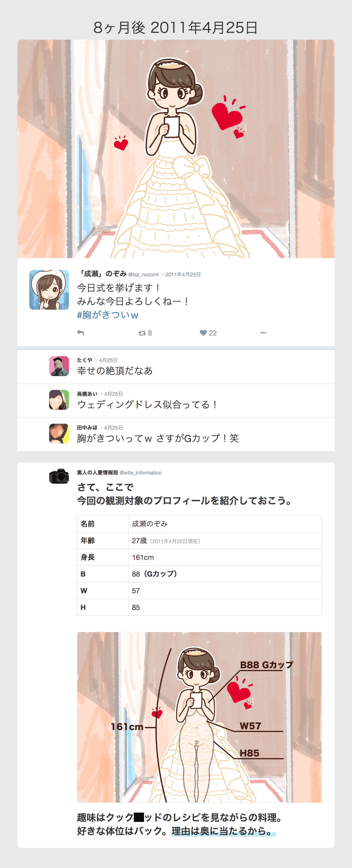
Task: Click the tweet date 2011年4月25日
Action: [x=183, y=275]
